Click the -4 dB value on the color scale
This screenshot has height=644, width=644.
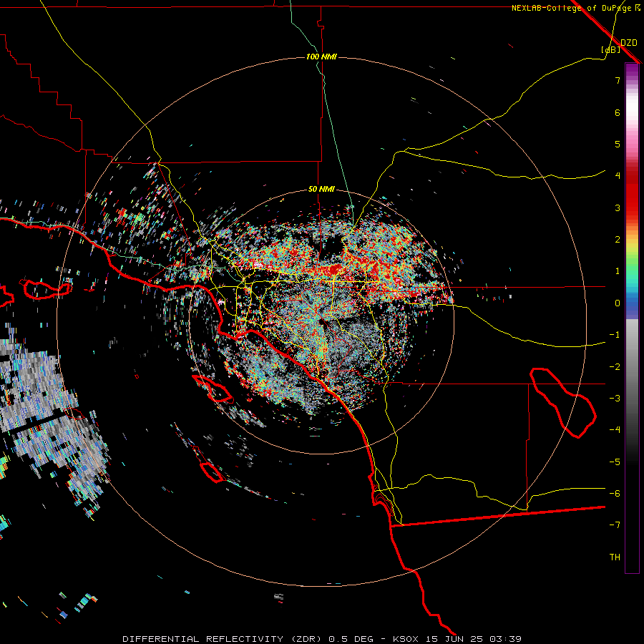[x=615, y=430]
